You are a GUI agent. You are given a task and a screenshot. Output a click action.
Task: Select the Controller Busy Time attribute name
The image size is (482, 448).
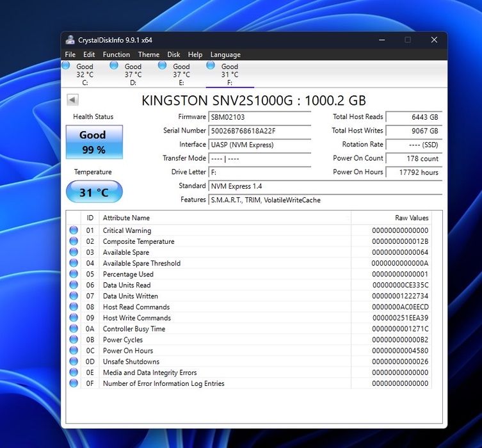pyautogui.click(x=134, y=329)
